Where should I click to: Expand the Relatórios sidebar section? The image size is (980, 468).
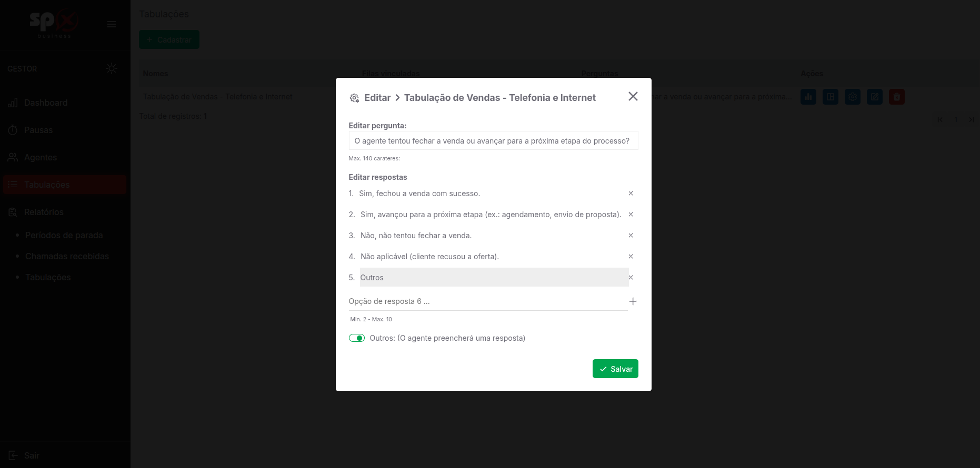point(44,212)
